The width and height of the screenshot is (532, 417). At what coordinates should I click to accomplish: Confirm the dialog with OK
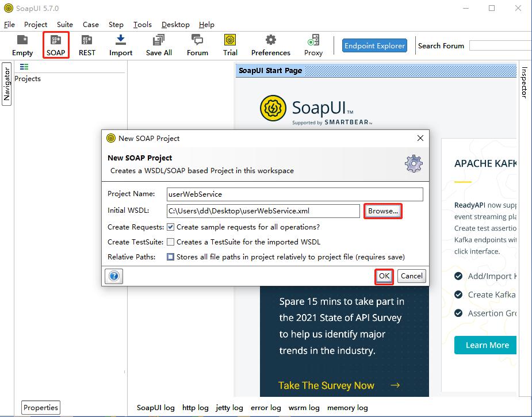click(384, 276)
